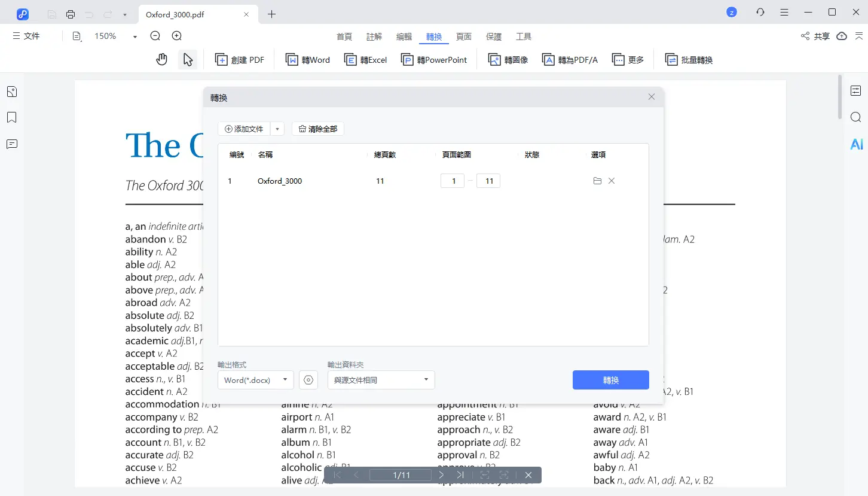Open conversion settings gear icon
This screenshot has width=868, height=496.
tap(308, 380)
